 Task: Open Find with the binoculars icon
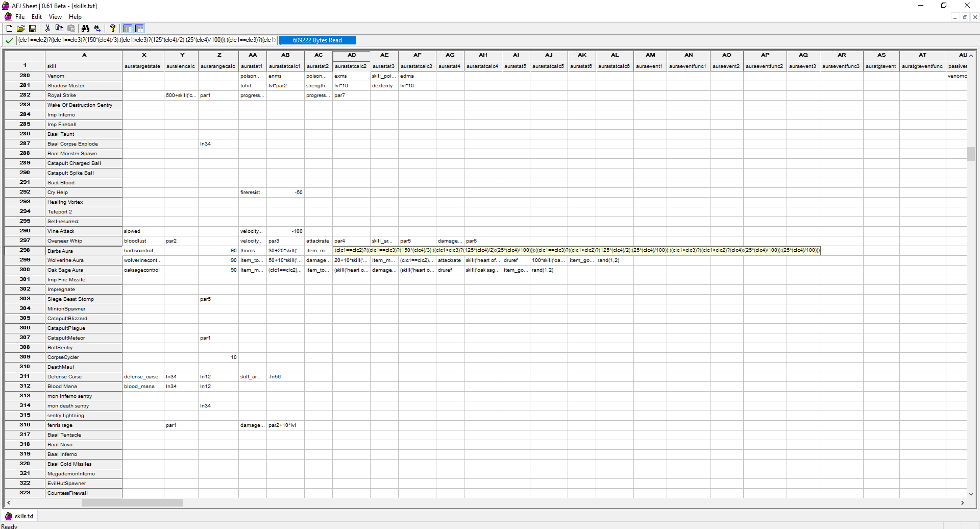85,29
